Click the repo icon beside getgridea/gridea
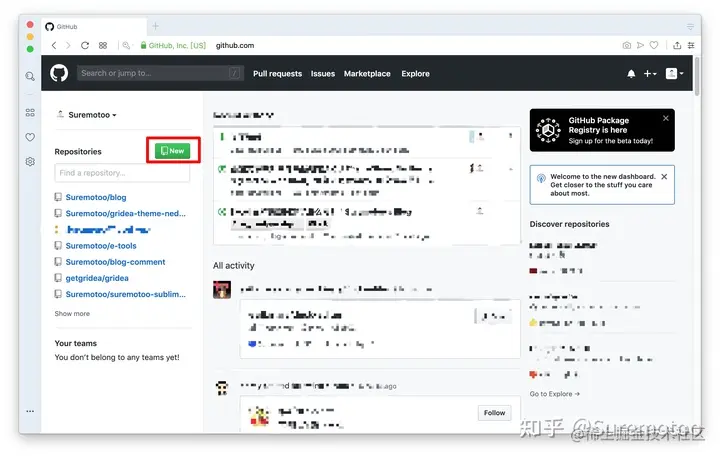The image size is (720, 457). pos(58,278)
